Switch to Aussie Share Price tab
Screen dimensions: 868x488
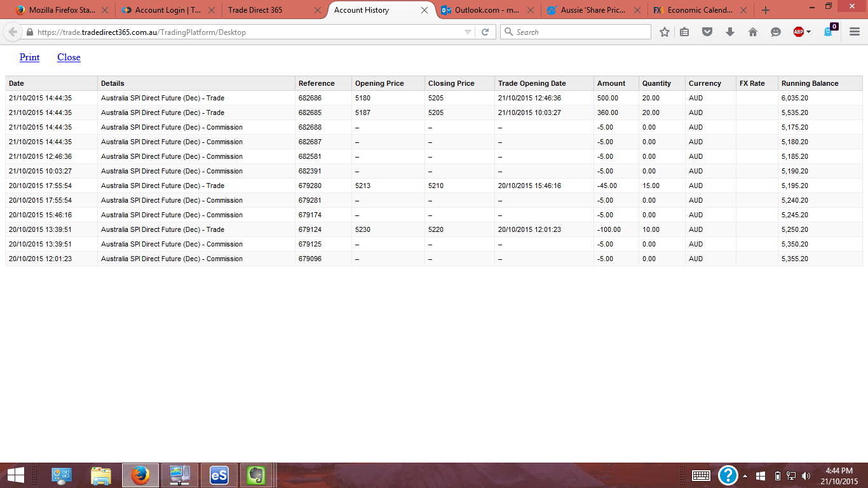tap(594, 10)
